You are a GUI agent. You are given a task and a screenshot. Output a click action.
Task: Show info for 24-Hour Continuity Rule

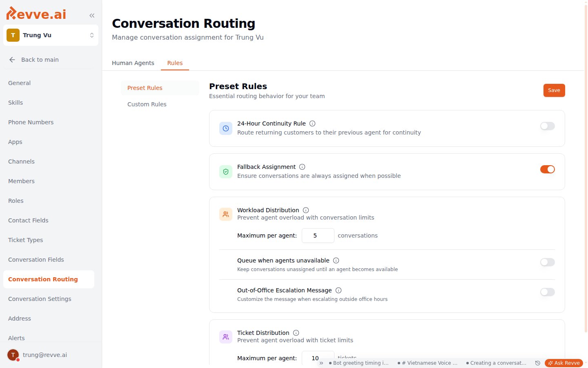(312, 123)
